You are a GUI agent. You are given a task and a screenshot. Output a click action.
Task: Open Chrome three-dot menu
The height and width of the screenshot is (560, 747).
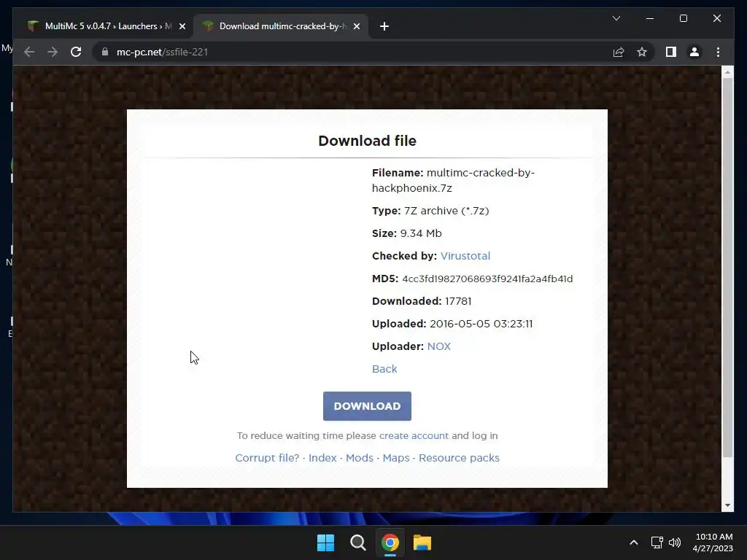(718, 52)
